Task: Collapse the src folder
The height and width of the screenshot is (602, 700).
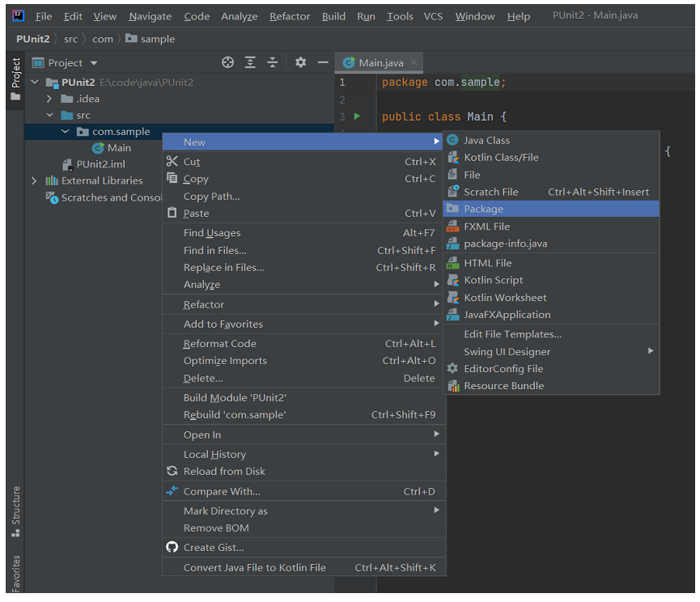Action: point(49,115)
